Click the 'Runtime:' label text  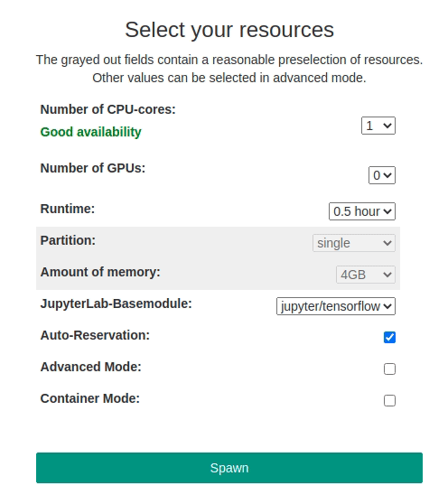tap(68, 209)
